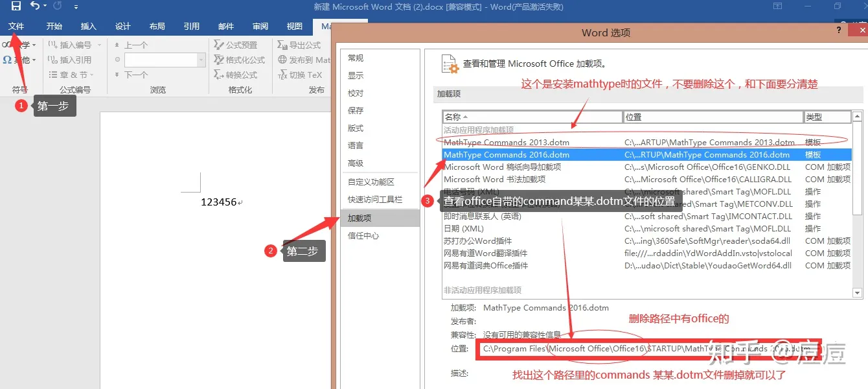Go to previous equation with 上一个

click(x=131, y=45)
